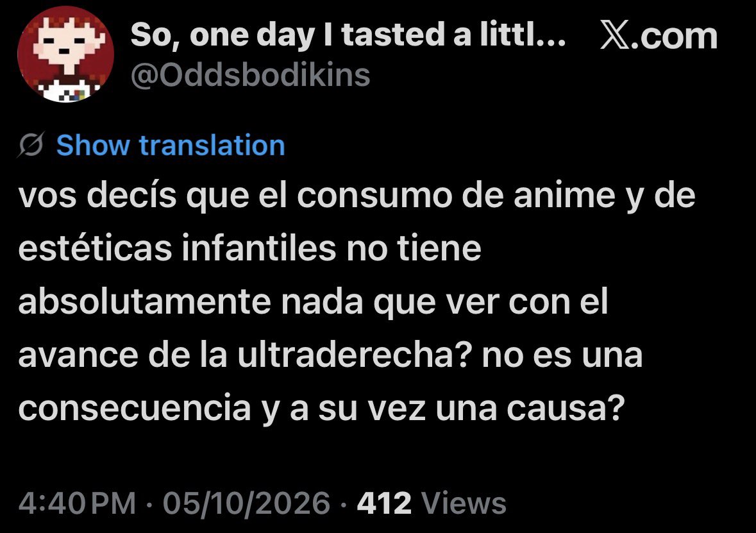Click the word 'consecuencia' in the post
The width and height of the screenshot is (756, 533).
pyautogui.click(x=135, y=409)
